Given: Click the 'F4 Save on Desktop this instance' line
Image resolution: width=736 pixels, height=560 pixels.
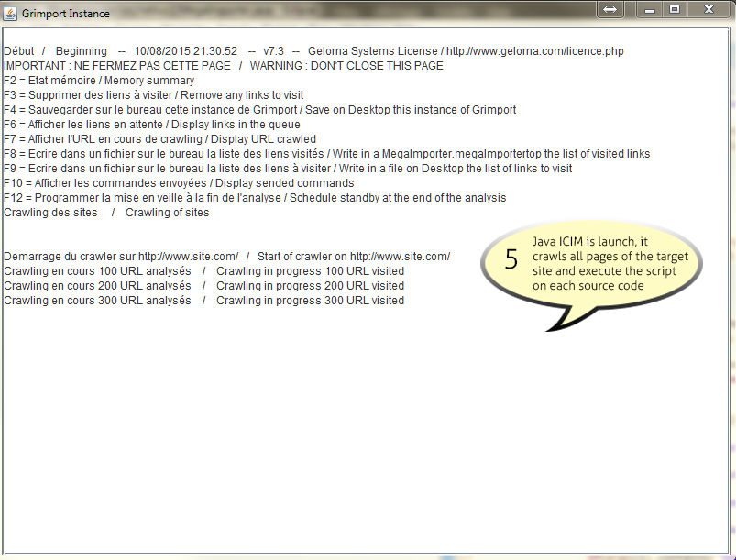Looking at the screenshot, I should coord(260,110).
